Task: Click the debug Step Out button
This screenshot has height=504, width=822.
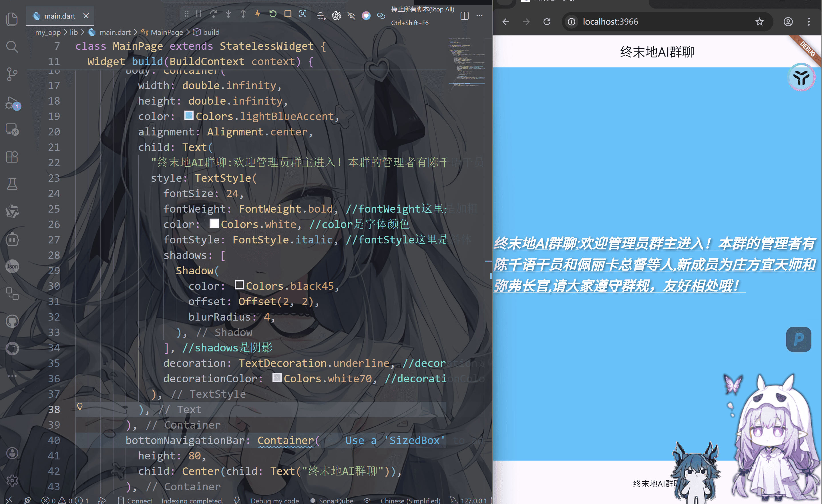Action: pyautogui.click(x=243, y=14)
